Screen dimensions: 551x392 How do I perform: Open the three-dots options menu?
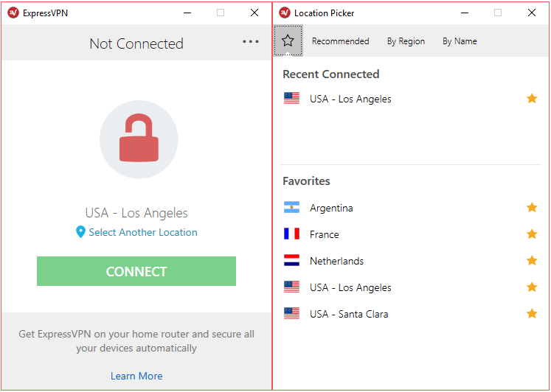(251, 41)
